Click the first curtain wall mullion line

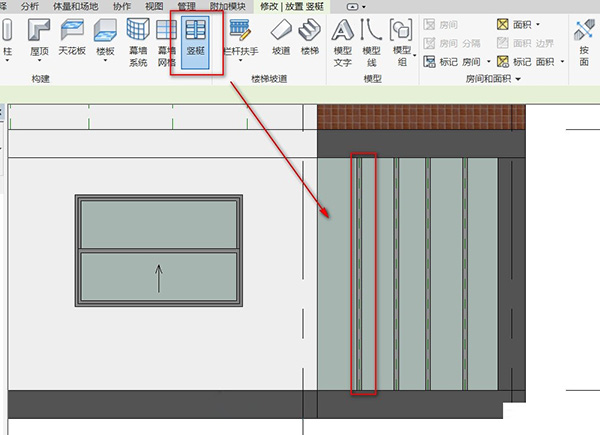pyautogui.click(x=359, y=274)
